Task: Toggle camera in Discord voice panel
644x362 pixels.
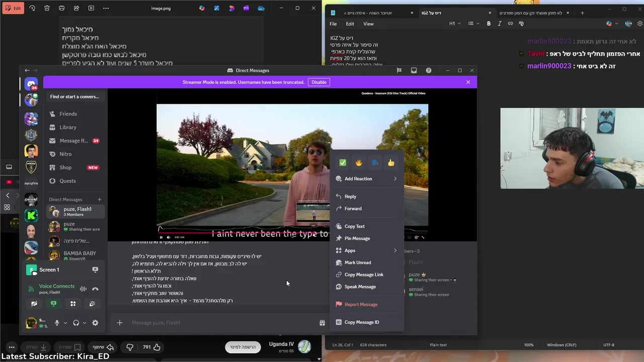Action: pos(34,304)
